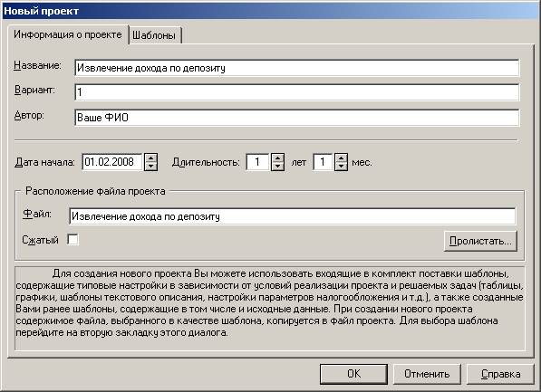Image resolution: width=541 pixels, height=392 pixels.
Task: Click the Название input field
Action: (296, 68)
